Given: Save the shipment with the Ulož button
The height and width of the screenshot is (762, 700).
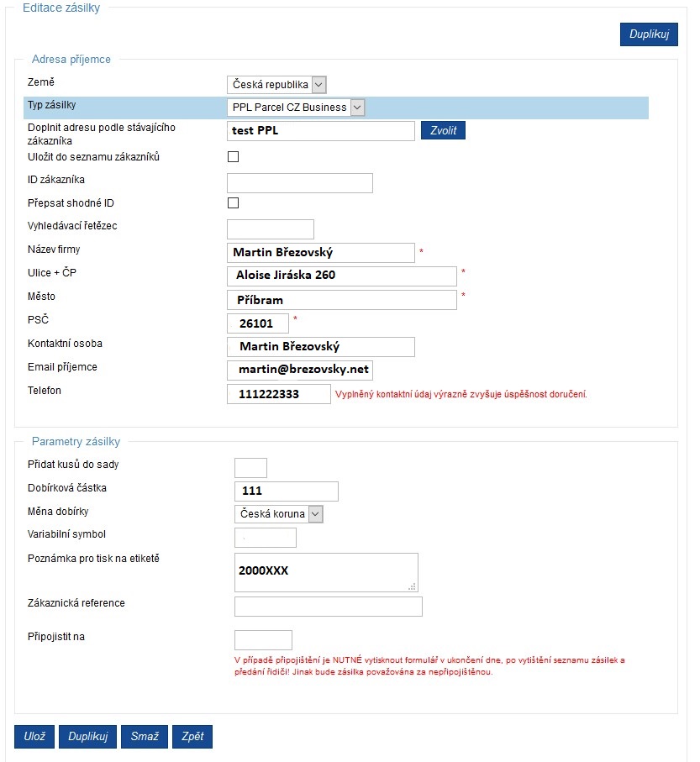Looking at the screenshot, I should (34, 736).
